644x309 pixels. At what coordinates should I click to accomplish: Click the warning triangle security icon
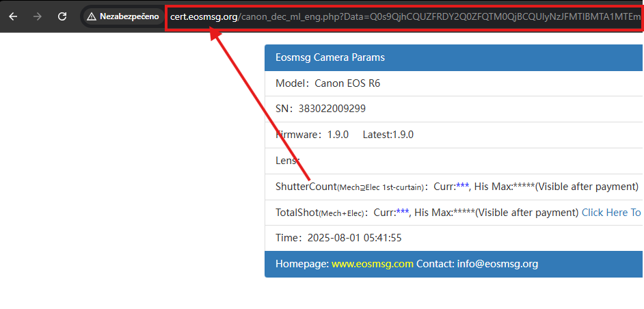91,16
